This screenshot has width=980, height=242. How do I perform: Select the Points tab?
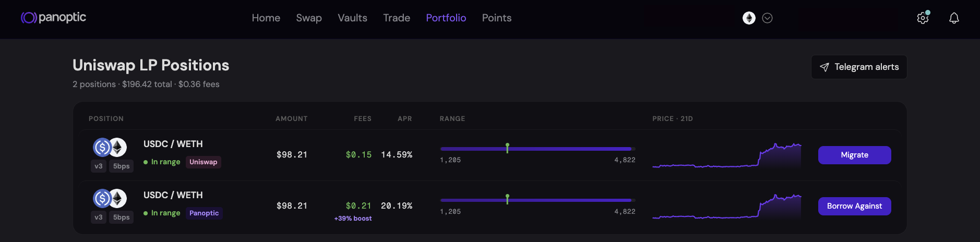click(x=497, y=18)
